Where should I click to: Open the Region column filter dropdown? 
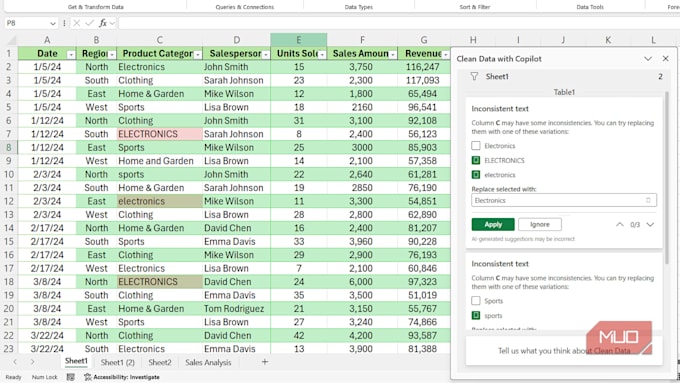point(112,54)
